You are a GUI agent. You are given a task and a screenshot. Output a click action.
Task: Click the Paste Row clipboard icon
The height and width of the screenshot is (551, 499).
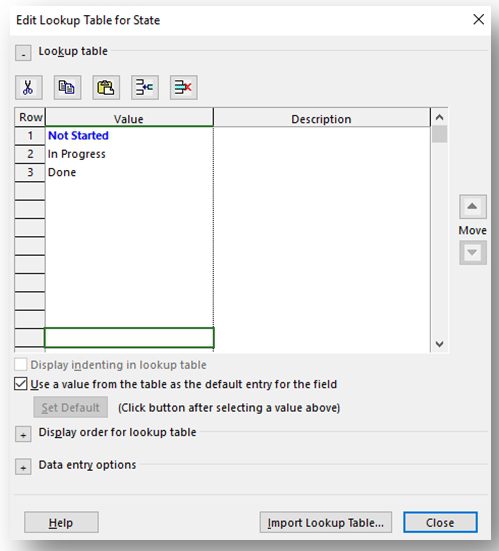tap(106, 87)
